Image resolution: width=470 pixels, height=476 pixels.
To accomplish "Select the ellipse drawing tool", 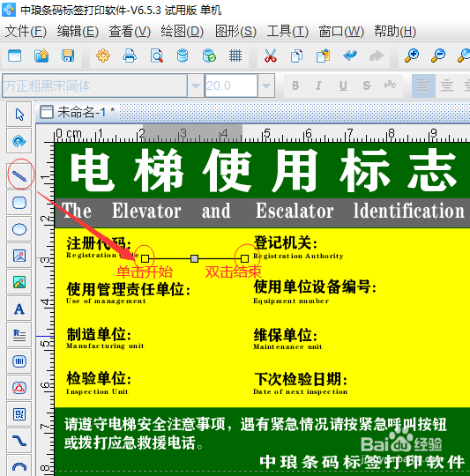I will click(19, 229).
